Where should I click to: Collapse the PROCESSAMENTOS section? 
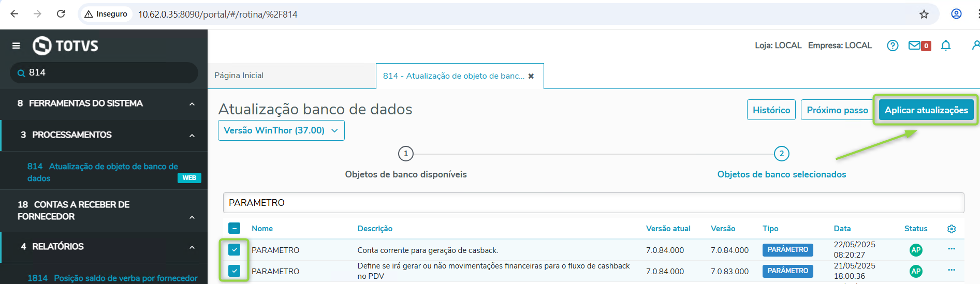(192, 136)
